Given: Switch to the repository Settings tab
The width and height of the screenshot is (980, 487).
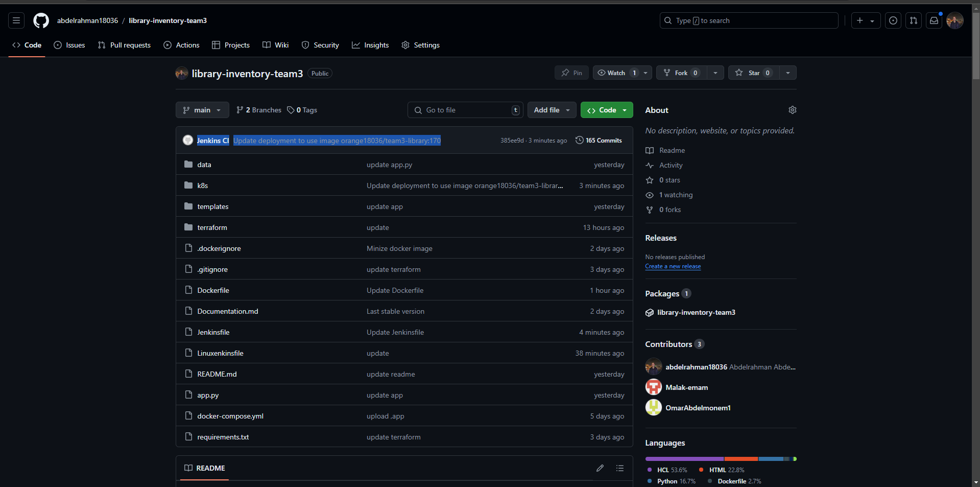Looking at the screenshot, I should 420,45.
